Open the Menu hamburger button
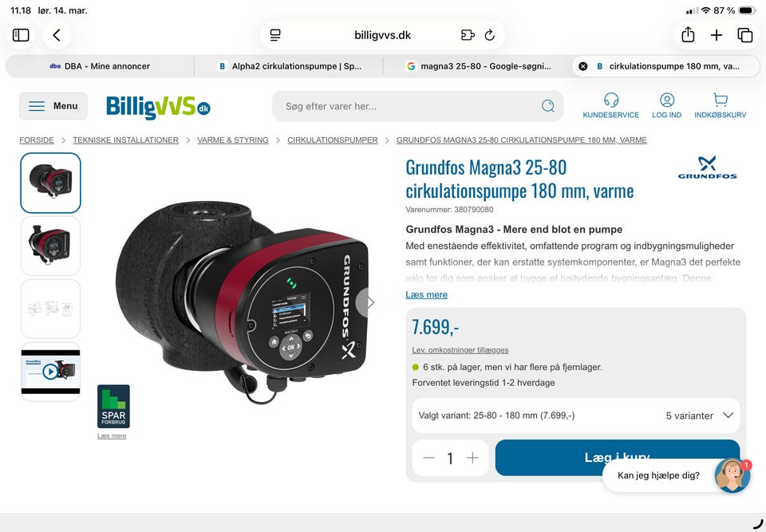766x532 pixels. coord(53,106)
